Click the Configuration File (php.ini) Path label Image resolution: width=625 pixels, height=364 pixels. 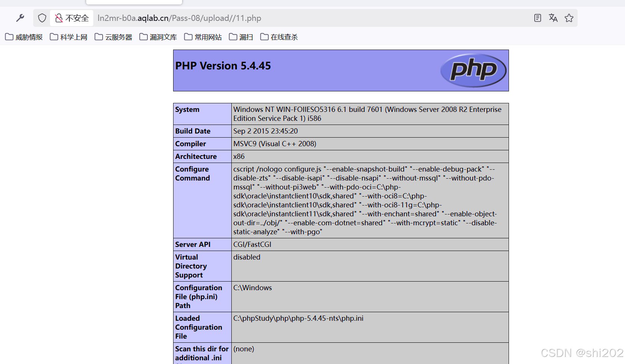[x=199, y=297]
